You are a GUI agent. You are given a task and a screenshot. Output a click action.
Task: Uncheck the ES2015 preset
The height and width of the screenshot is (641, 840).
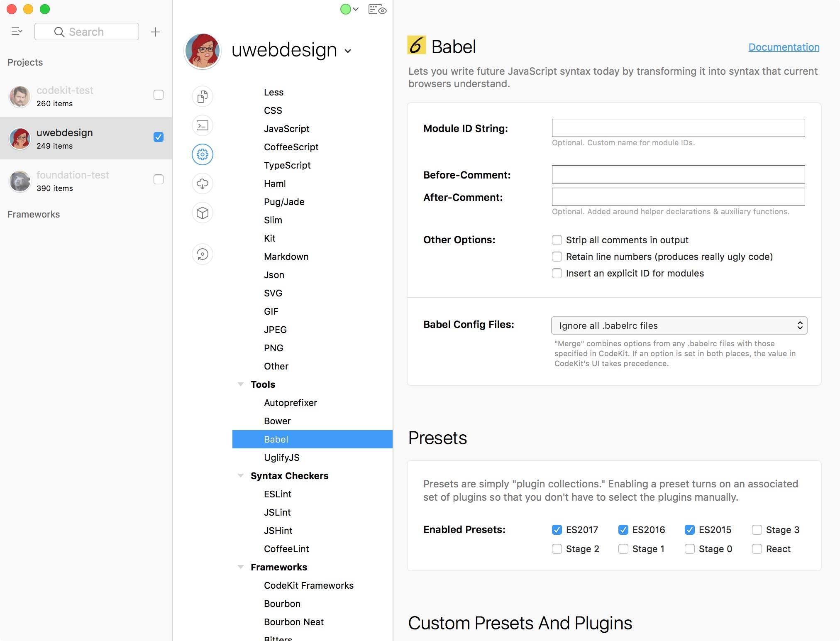coord(690,530)
